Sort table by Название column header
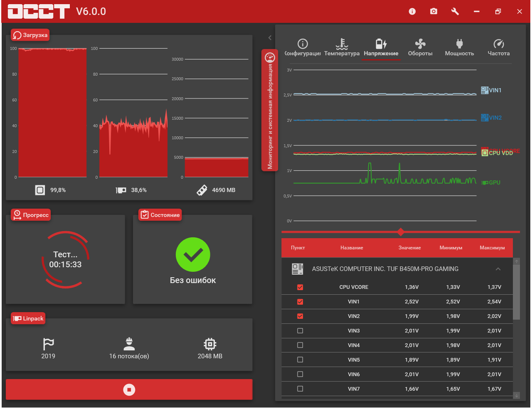This screenshot has height=409, width=532. point(352,248)
